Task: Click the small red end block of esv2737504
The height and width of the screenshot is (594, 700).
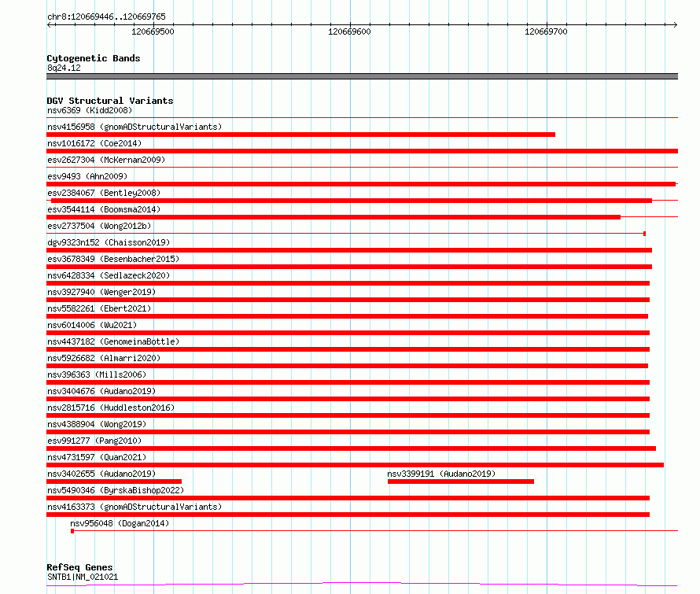Action: pos(644,234)
